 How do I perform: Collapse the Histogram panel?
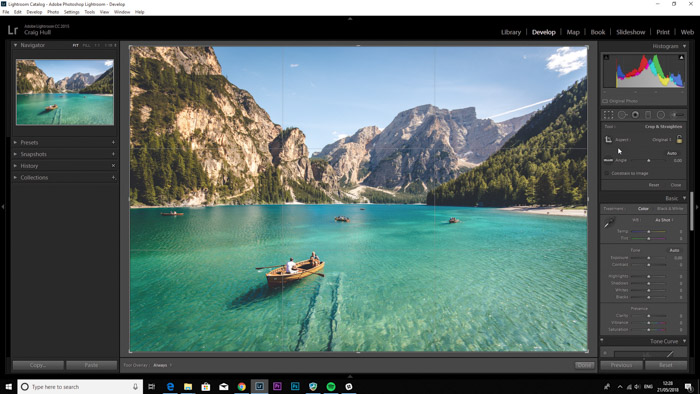click(684, 46)
